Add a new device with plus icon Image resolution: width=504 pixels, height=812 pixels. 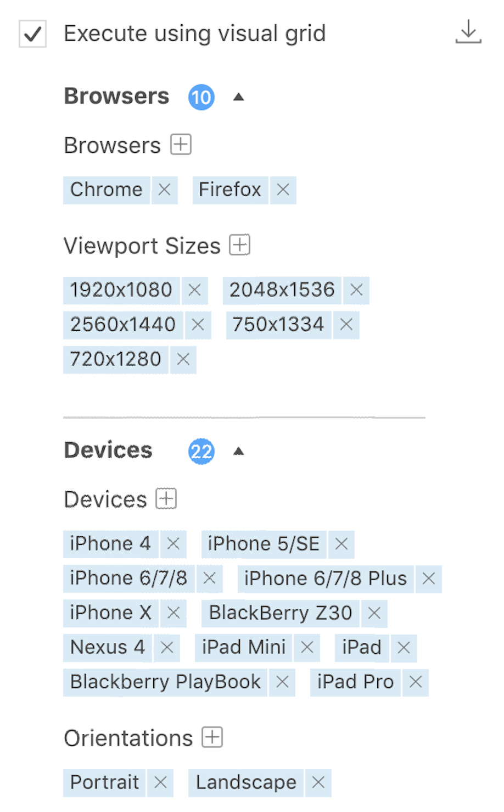(x=166, y=499)
